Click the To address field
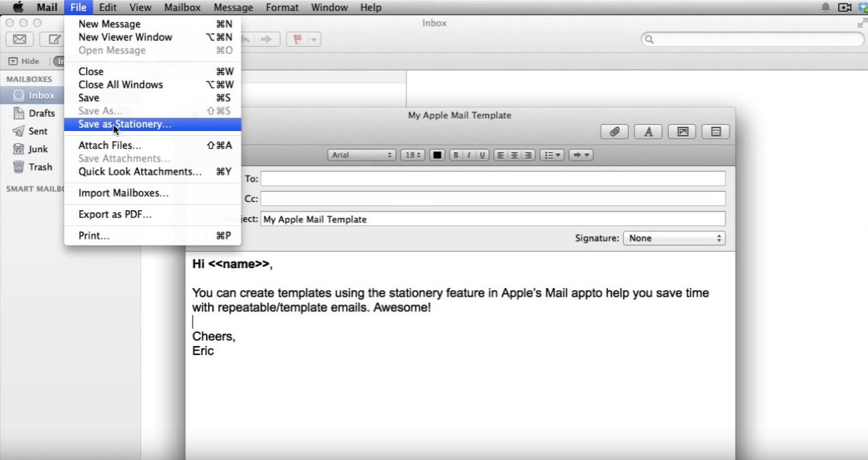 [493, 179]
